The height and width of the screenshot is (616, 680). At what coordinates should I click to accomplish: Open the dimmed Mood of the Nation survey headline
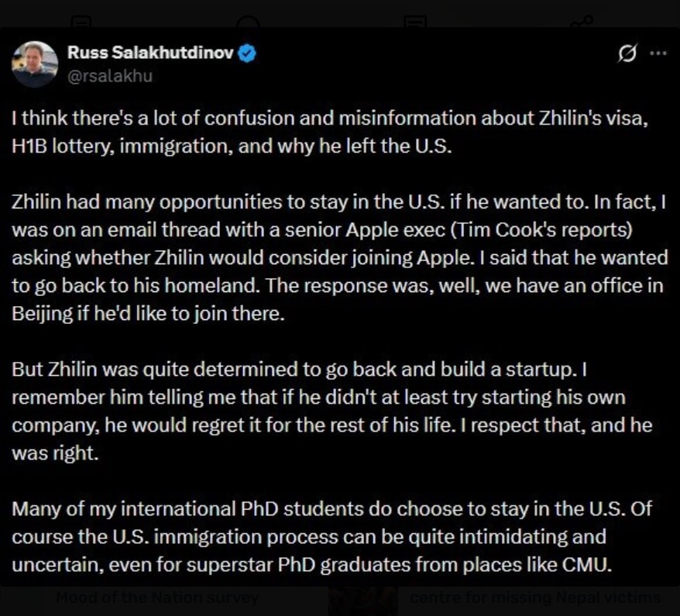click(x=157, y=597)
